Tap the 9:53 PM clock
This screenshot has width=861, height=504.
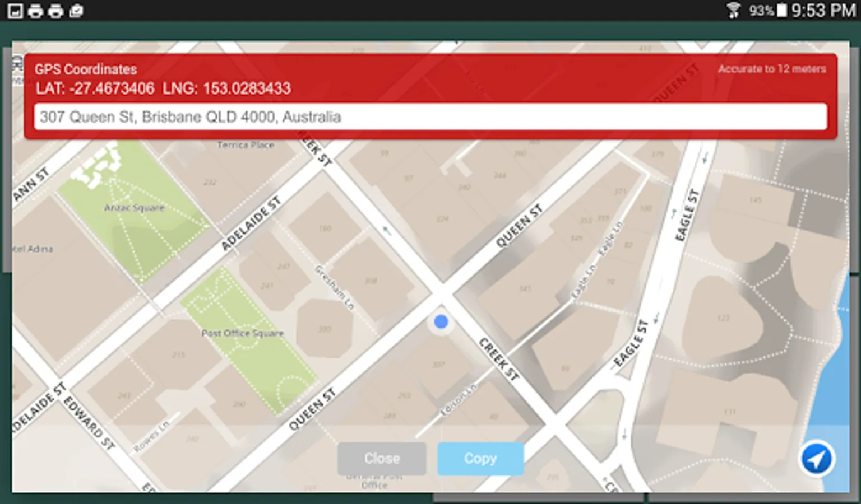tap(823, 10)
